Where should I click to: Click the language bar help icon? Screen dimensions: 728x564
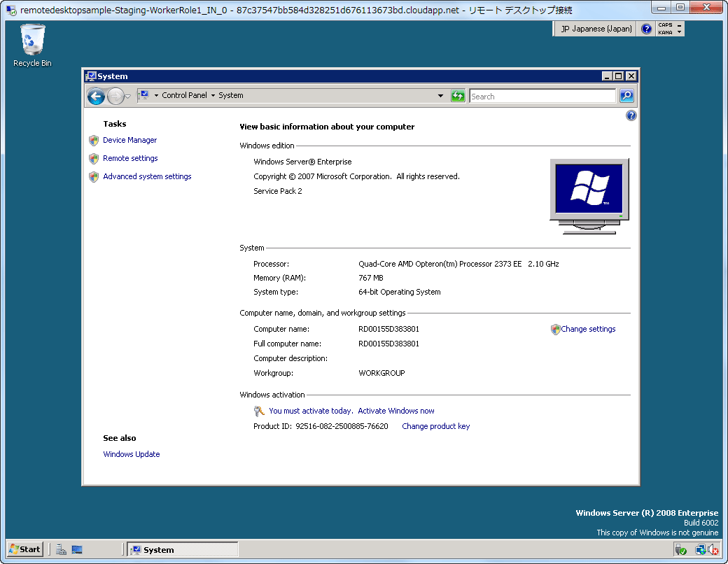(646, 29)
